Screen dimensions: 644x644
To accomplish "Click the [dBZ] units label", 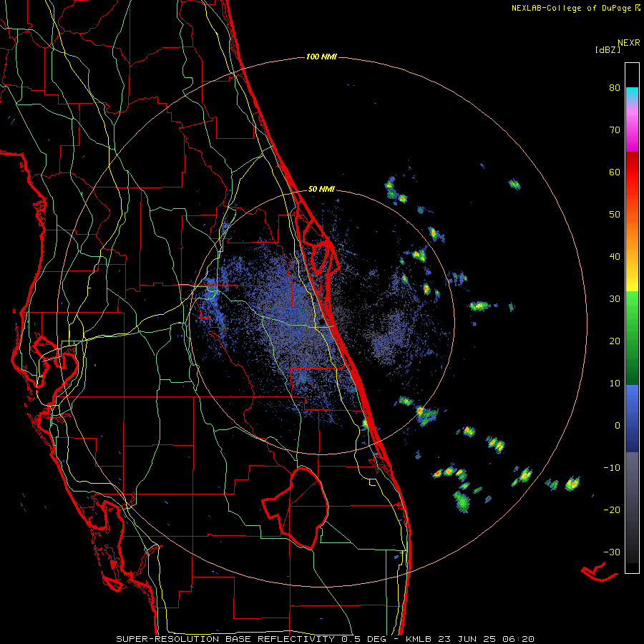I will (608, 49).
